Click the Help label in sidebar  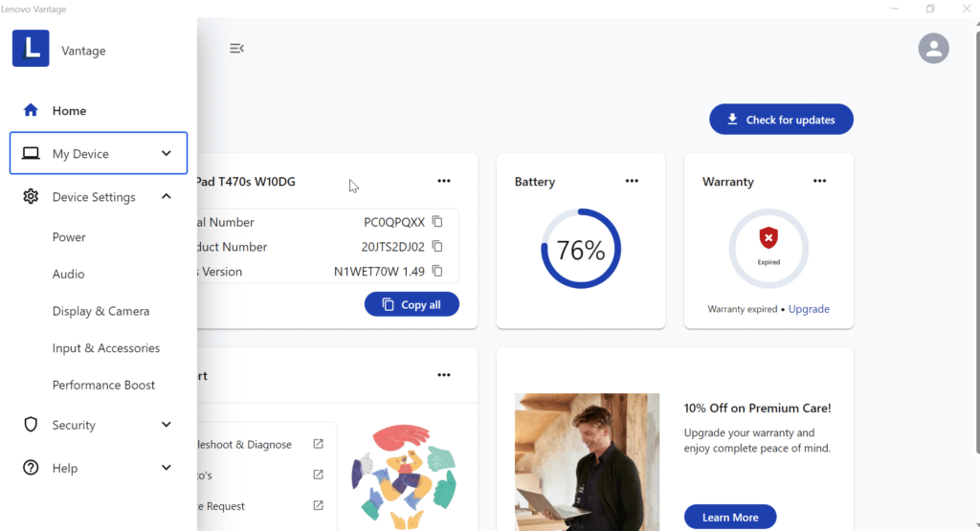click(65, 468)
